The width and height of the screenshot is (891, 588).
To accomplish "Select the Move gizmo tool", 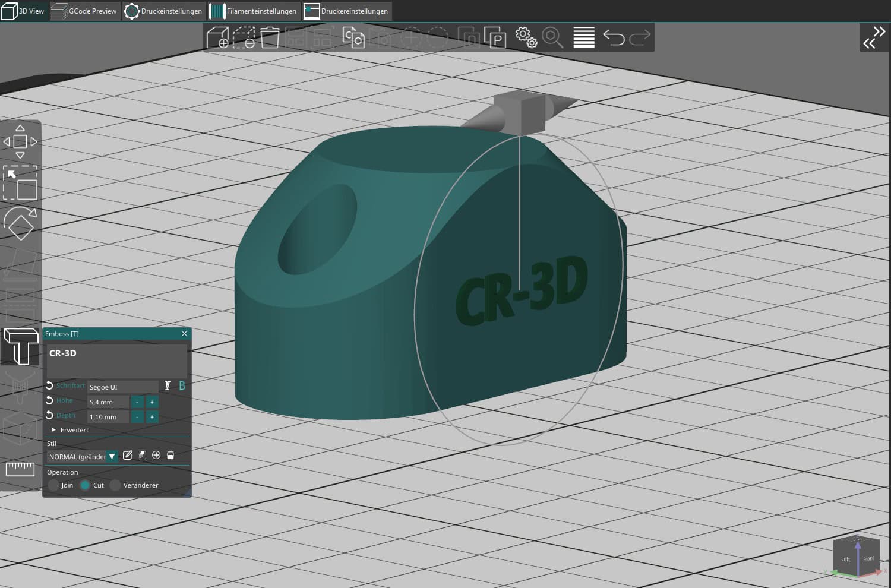I will pyautogui.click(x=20, y=141).
